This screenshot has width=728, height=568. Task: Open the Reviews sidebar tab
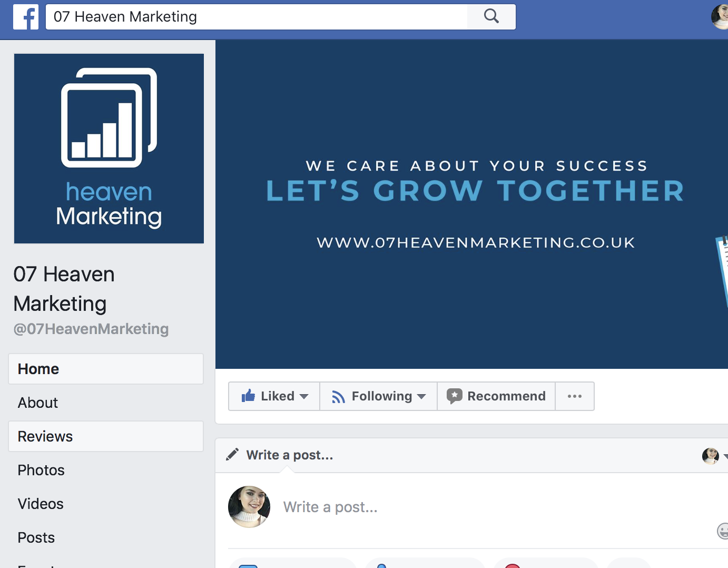(x=106, y=436)
